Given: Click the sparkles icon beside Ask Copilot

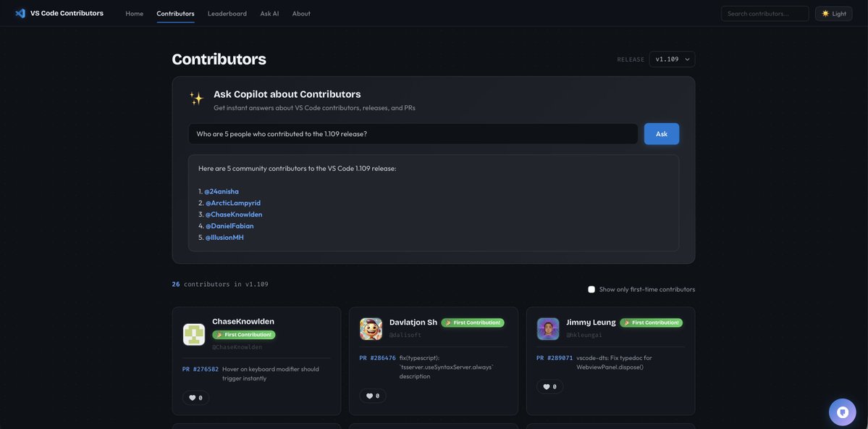Looking at the screenshot, I should pyautogui.click(x=196, y=99).
